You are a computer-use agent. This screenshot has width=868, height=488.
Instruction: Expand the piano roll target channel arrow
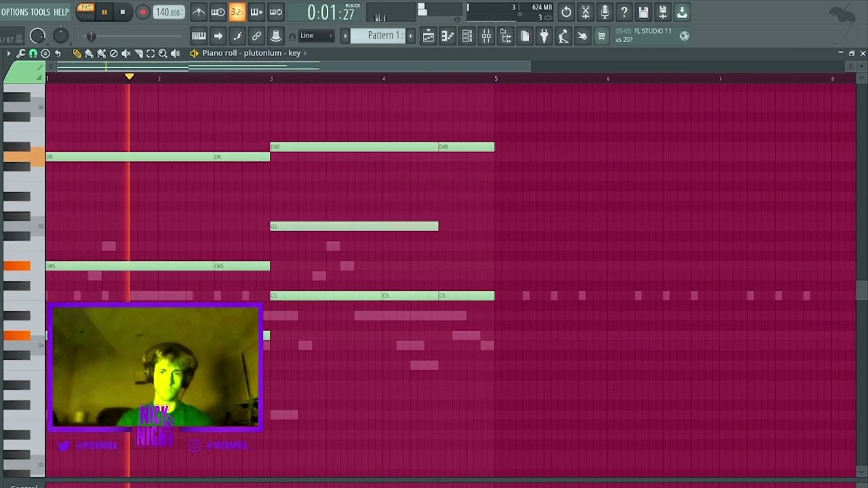[306, 53]
